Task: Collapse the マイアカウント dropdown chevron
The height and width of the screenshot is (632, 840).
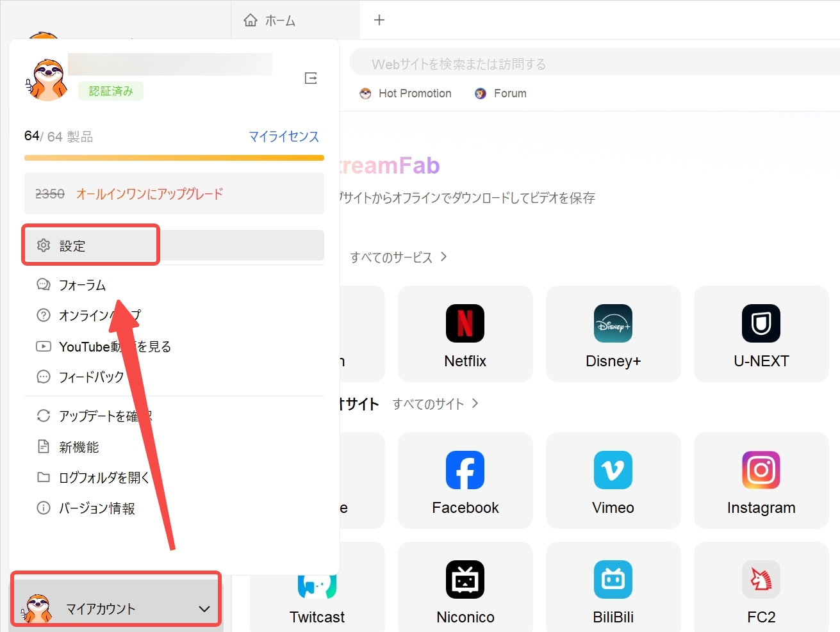Action: pyautogui.click(x=204, y=609)
